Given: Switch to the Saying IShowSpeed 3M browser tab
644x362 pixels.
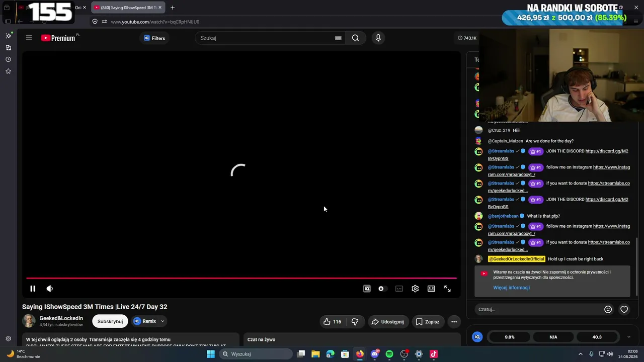Looking at the screenshot, I should point(128,8).
